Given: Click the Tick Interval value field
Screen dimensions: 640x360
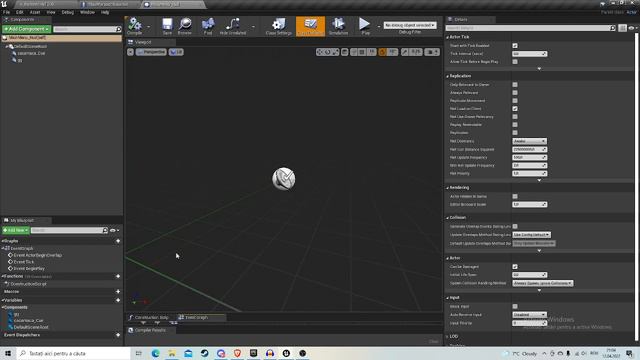Looking at the screenshot, I should pyautogui.click(x=529, y=54).
